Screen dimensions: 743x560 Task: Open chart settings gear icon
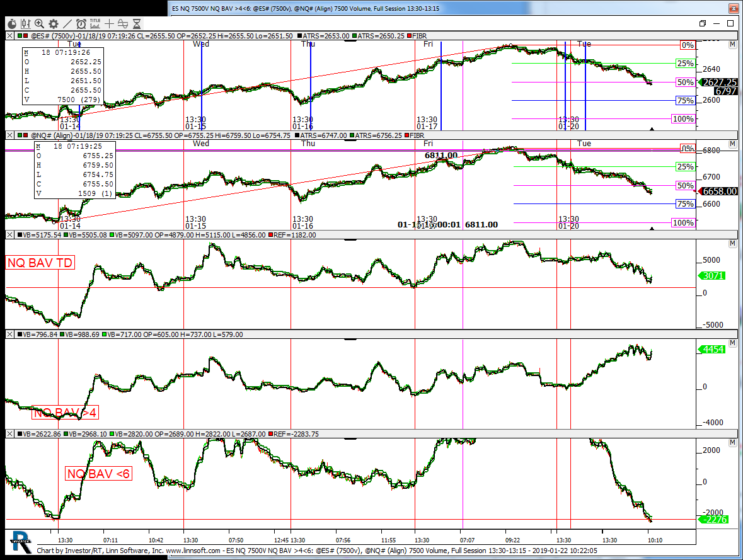coord(53,24)
